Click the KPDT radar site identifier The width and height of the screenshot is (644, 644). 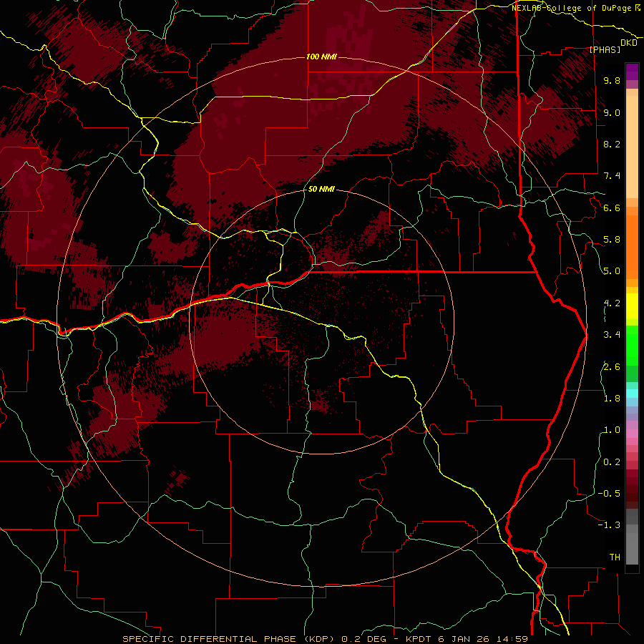point(417,639)
